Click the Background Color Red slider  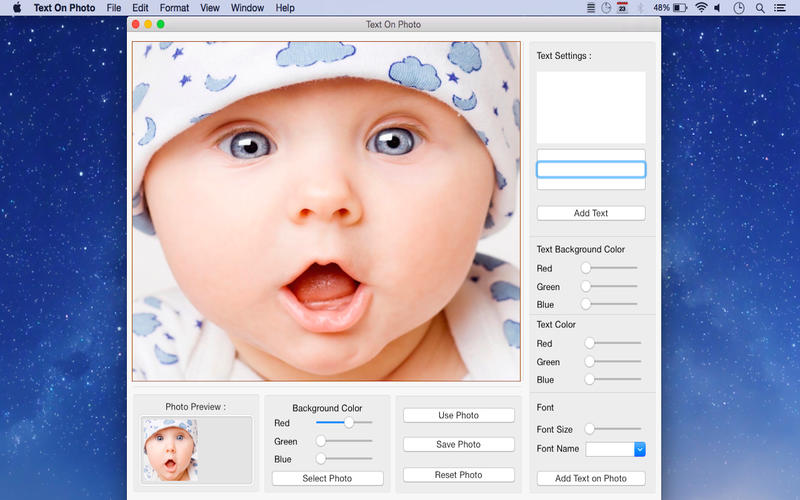coord(344,422)
